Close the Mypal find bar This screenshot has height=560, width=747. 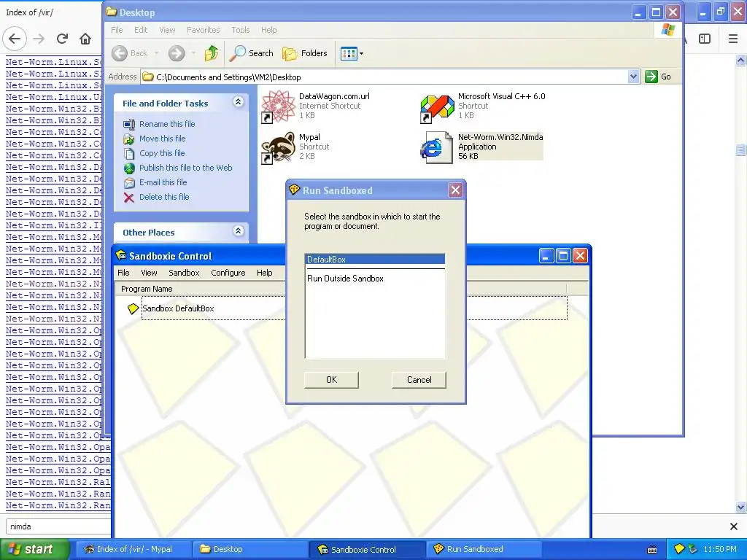point(734,526)
